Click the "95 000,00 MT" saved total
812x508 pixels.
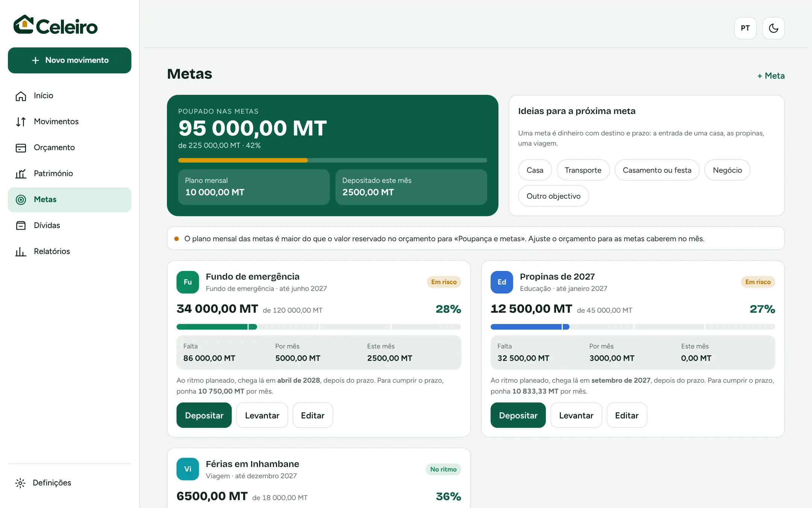tap(253, 128)
